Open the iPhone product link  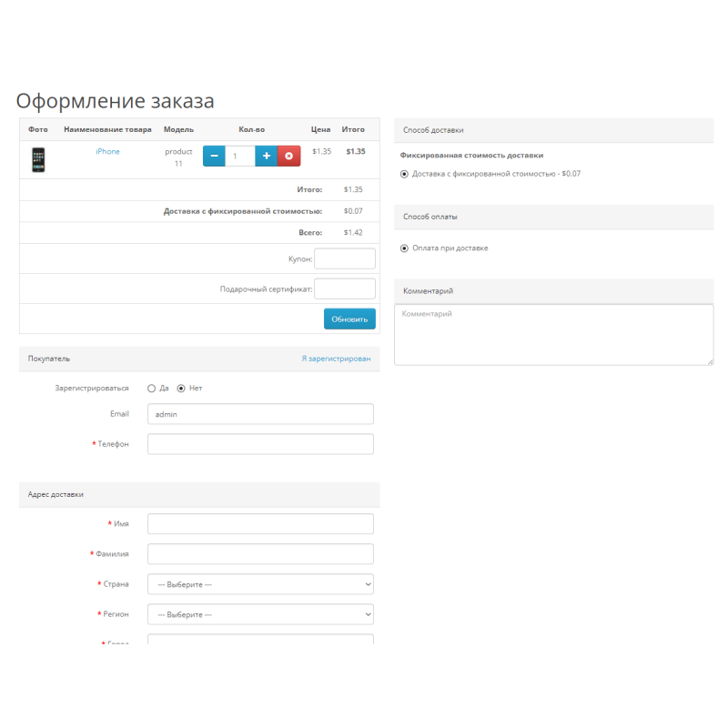coord(107,152)
